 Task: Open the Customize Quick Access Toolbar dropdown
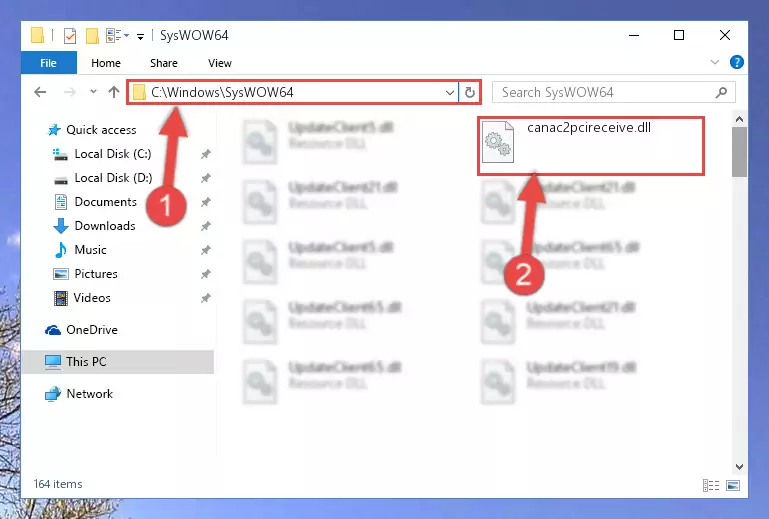pyautogui.click(x=140, y=36)
